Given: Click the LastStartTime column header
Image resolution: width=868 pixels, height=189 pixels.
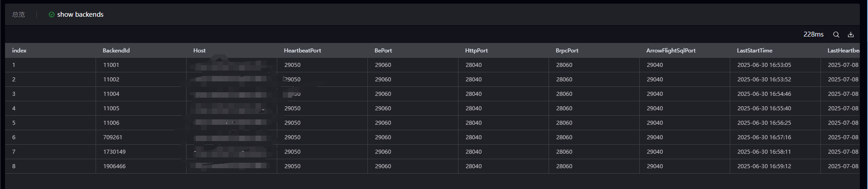Looking at the screenshot, I should tap(754, 51).
